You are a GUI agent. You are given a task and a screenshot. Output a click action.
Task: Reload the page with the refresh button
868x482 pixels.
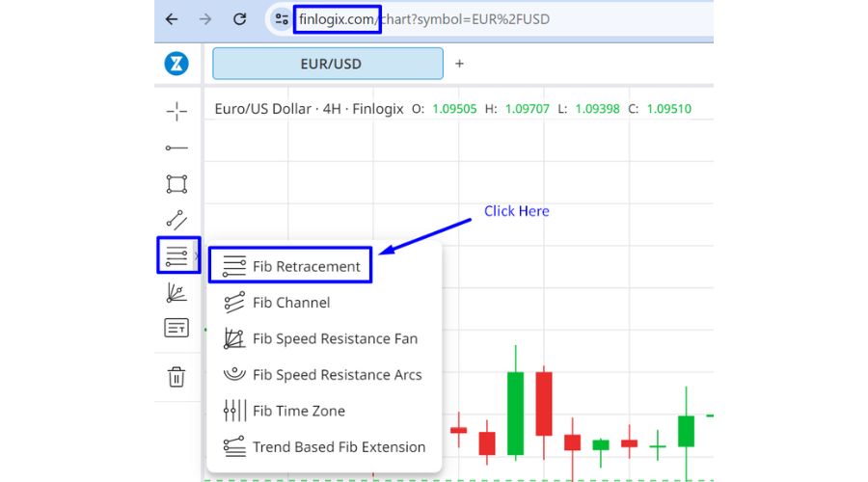[240, 19]
